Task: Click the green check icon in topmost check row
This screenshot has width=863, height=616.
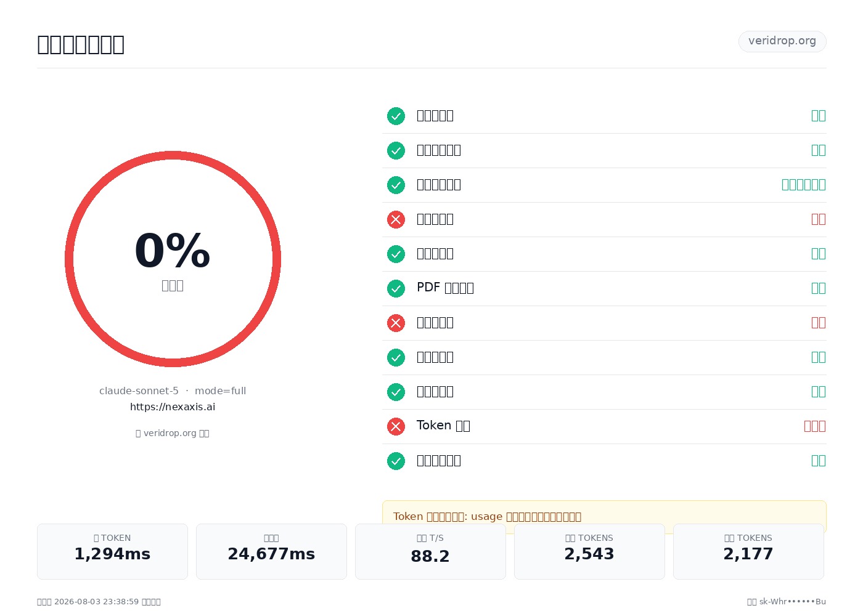Action: [x=396, y=116]
